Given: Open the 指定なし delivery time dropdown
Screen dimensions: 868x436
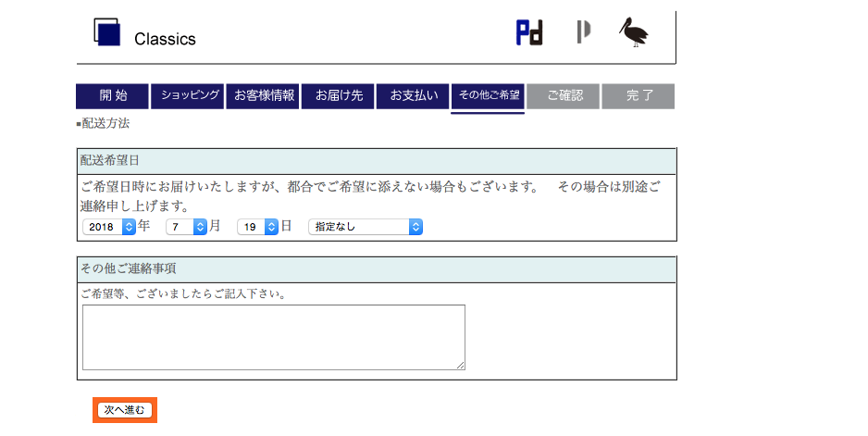Looking at the screenshot, I should pyautogui.click(x=366, y=227).
